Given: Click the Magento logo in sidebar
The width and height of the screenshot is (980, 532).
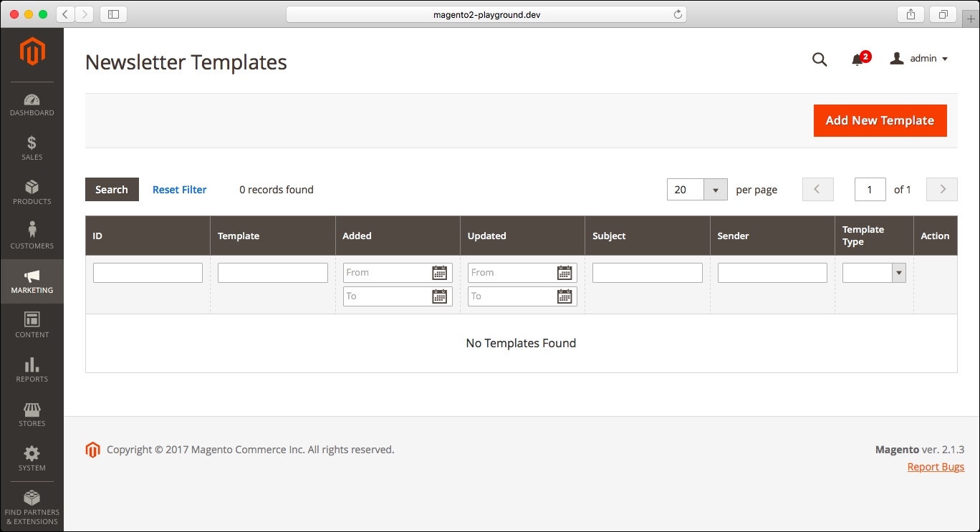Looking at the screenshot, I should click(32, 52).
